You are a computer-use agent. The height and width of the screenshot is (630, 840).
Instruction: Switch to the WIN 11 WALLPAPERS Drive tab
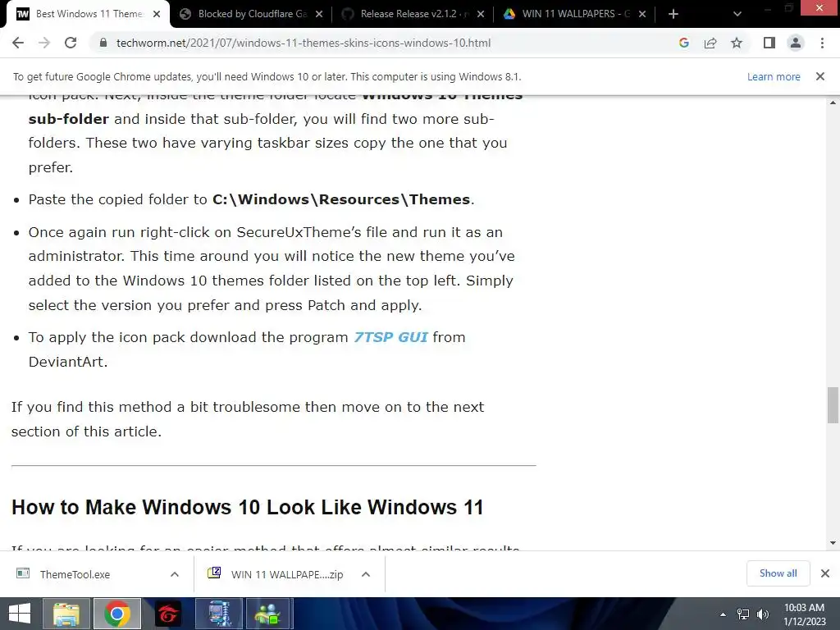pos(575,14)
